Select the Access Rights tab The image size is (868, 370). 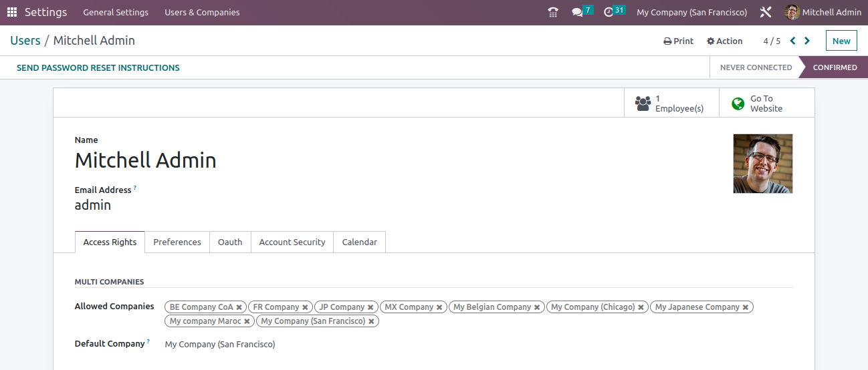tap(110, 242)
